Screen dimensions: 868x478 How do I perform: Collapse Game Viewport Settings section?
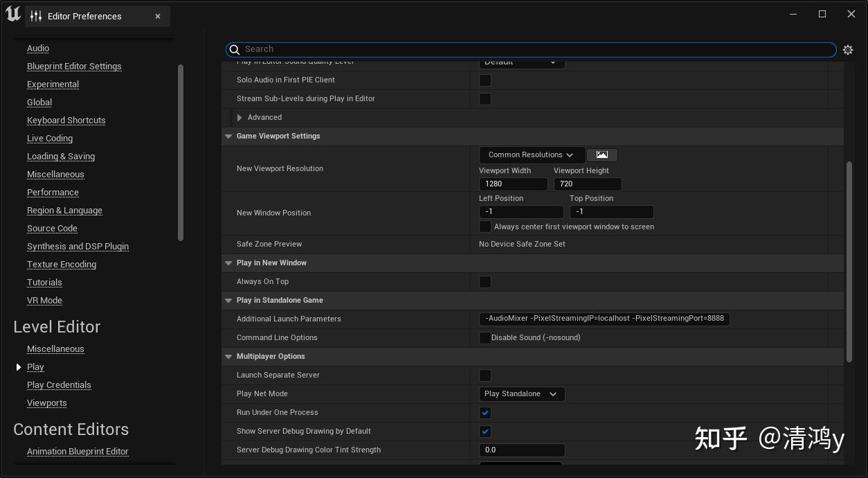click(x=228, y=136)
